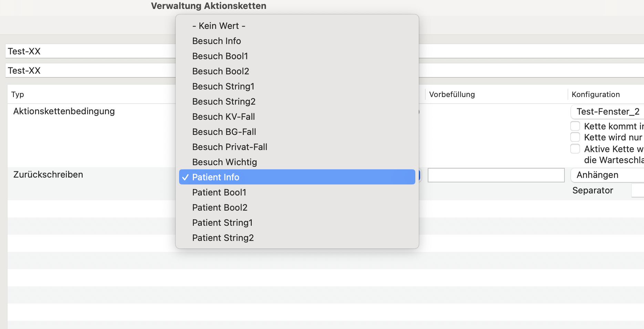Toggle the 'Kette wird nur' checkbox
Screen dimensions: 644x329
575,137
